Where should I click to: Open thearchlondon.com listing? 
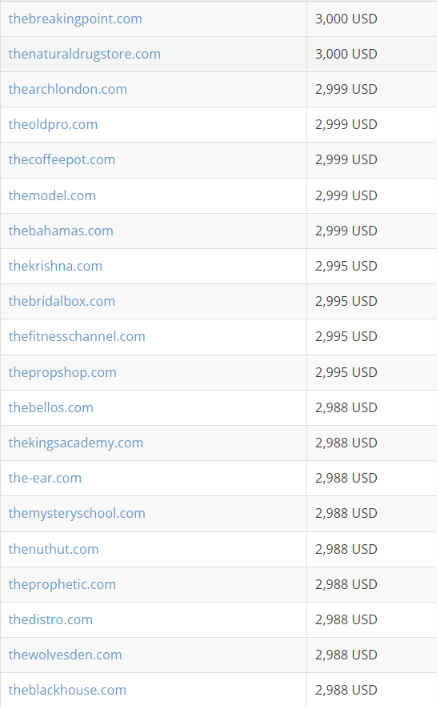click(68, 89)
